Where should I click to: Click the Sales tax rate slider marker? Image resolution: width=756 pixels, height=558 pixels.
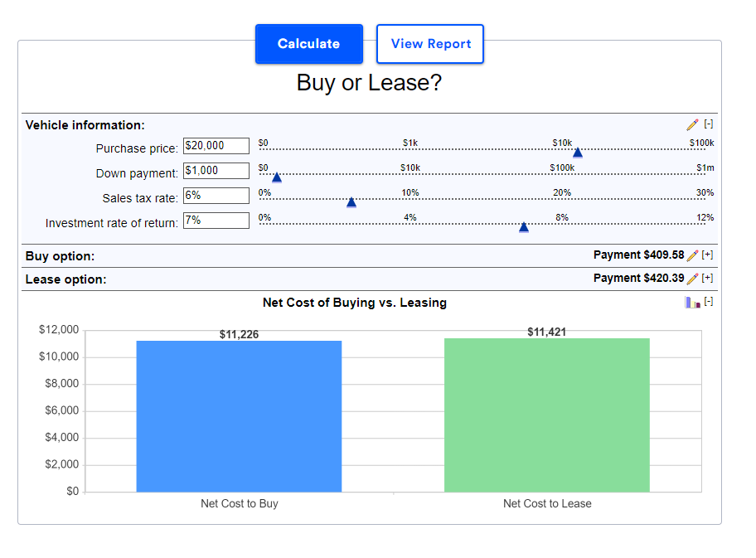(351, 202)
